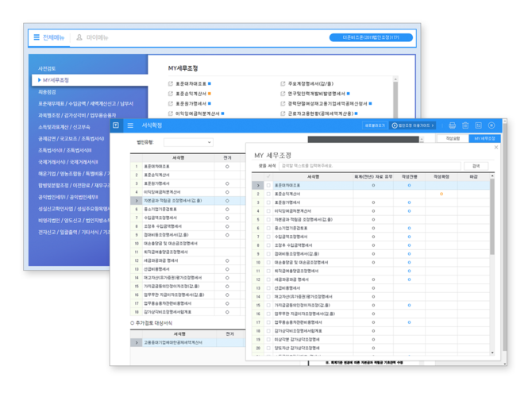Close the MY 세무조정 popup with X
This screenshot has height=393, width=532.
[x=496, y=148]
